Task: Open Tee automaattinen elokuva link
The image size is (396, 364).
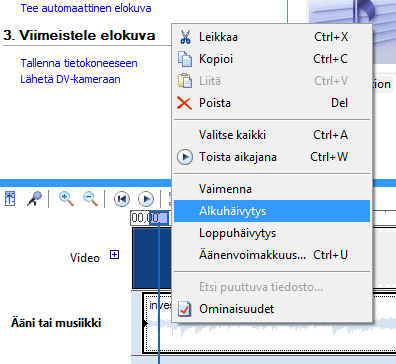Action: point(86,8)
